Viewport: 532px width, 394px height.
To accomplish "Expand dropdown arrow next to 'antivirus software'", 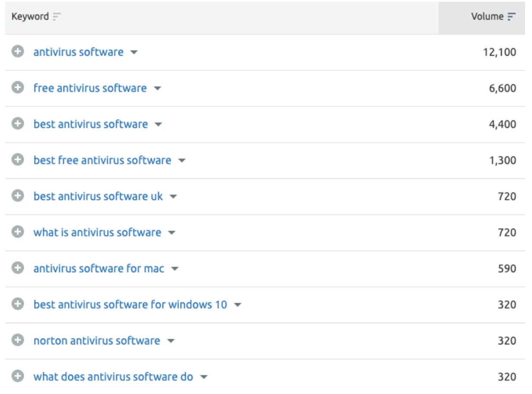I will [134, 53].
